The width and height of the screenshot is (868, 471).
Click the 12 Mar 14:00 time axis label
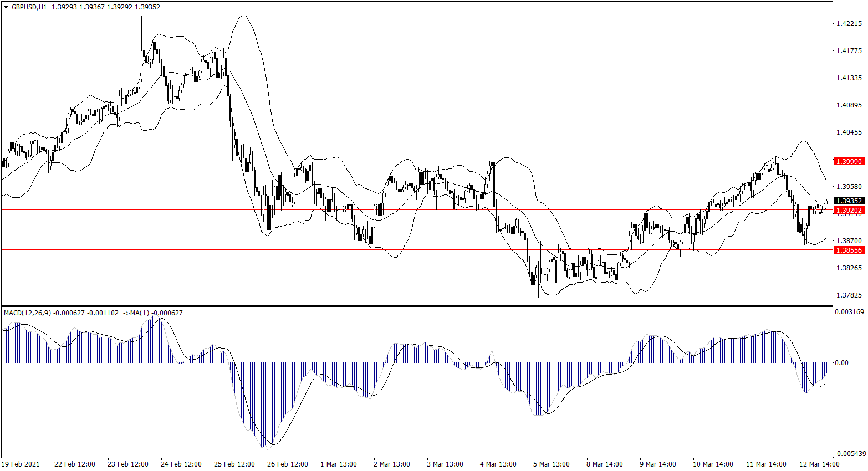(819, 464)
